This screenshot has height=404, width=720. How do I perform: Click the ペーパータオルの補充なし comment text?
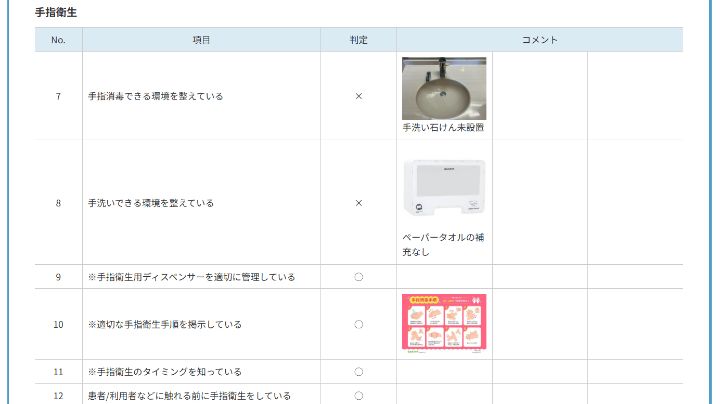[430, 245]
